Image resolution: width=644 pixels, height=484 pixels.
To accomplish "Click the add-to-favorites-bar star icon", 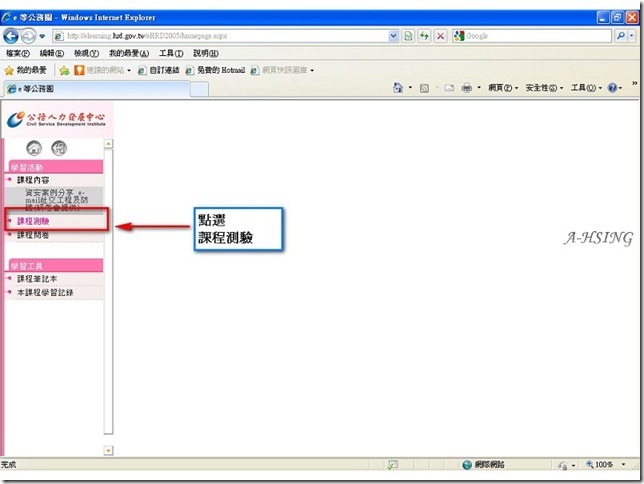I will tap(64, 71).
